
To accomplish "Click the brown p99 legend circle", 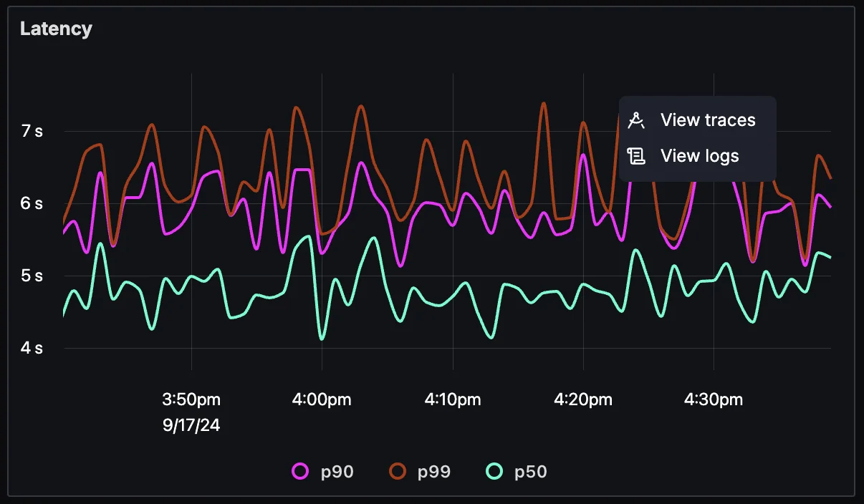I will coord(398,472).
